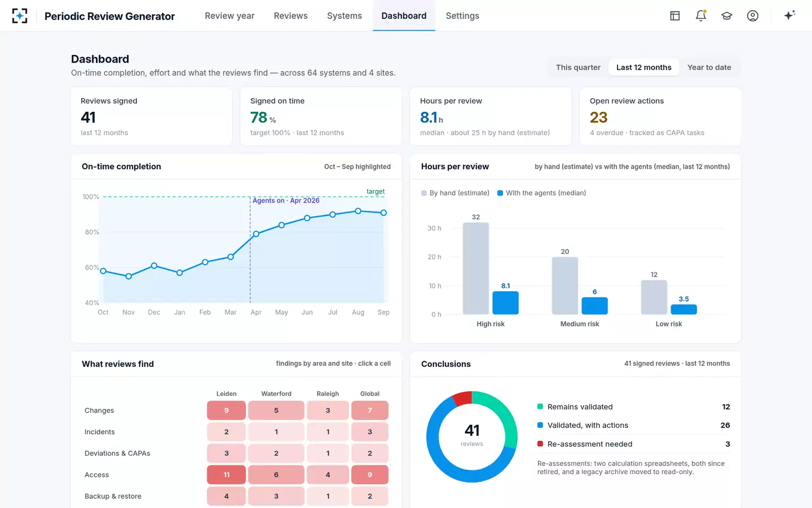812x508 pixels.
Task: Click the Aug data point on completion chart
Action: point(358,211)
